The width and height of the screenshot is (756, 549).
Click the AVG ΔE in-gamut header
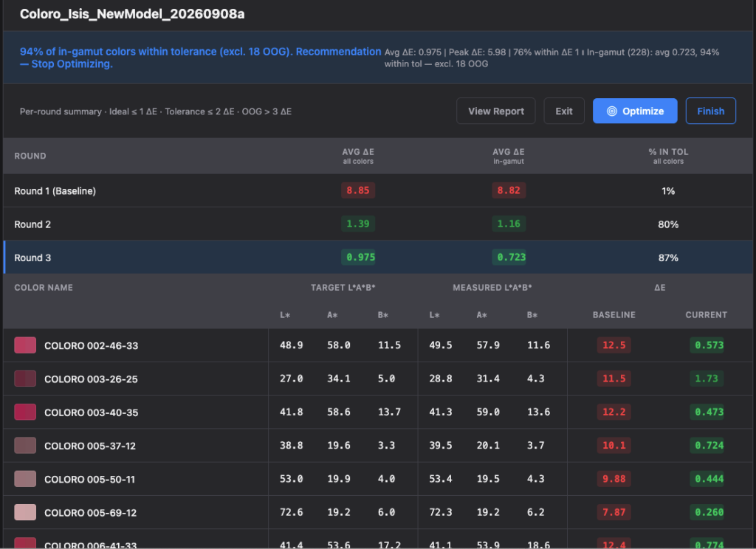pyautogui.click(x=508, y=156)
